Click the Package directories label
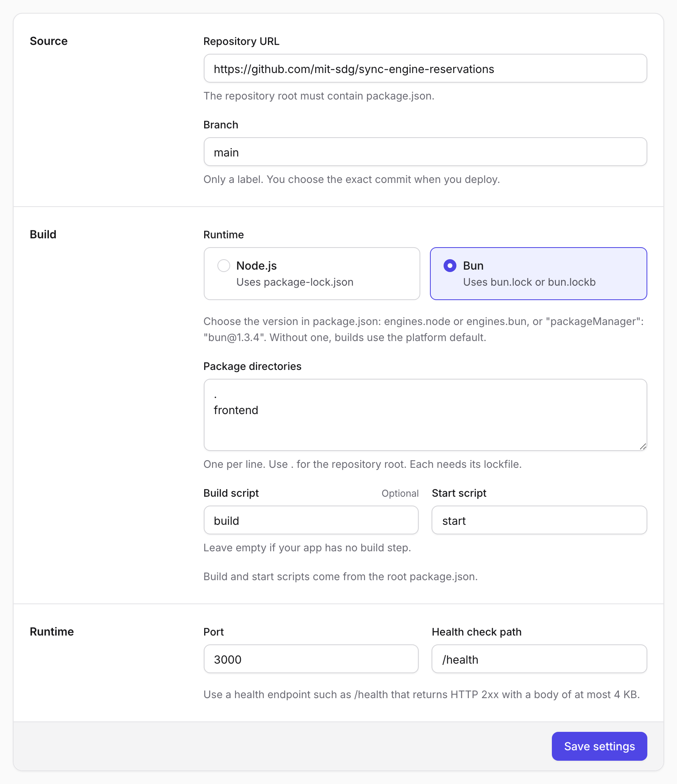 coord(252,366)
